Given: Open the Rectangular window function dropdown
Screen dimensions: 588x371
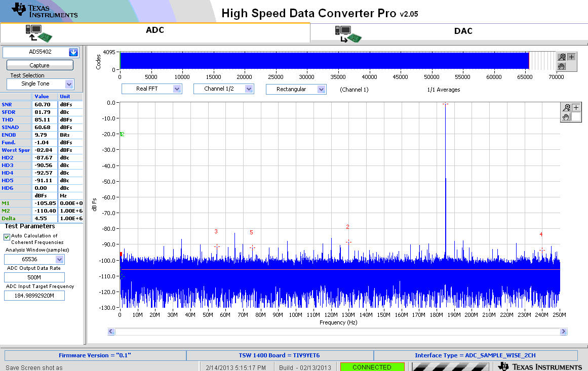Looking at the screenshot, I should [321, 89].
